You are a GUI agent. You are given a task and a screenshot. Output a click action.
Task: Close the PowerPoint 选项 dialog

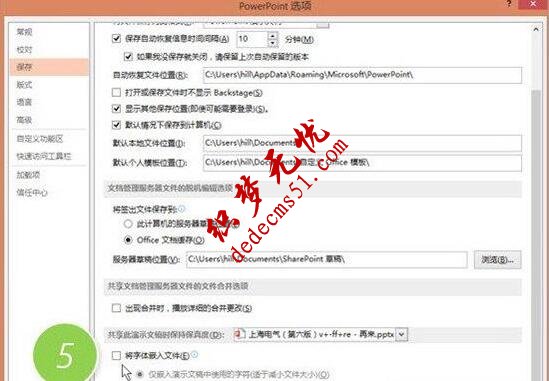(x=533, y=4)
